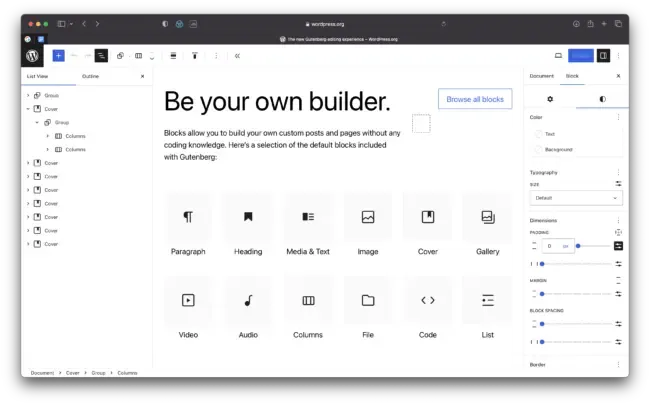650x405 pixels.
Task: Toggle the padding unlink sides icon
Action: pos(618,233)
